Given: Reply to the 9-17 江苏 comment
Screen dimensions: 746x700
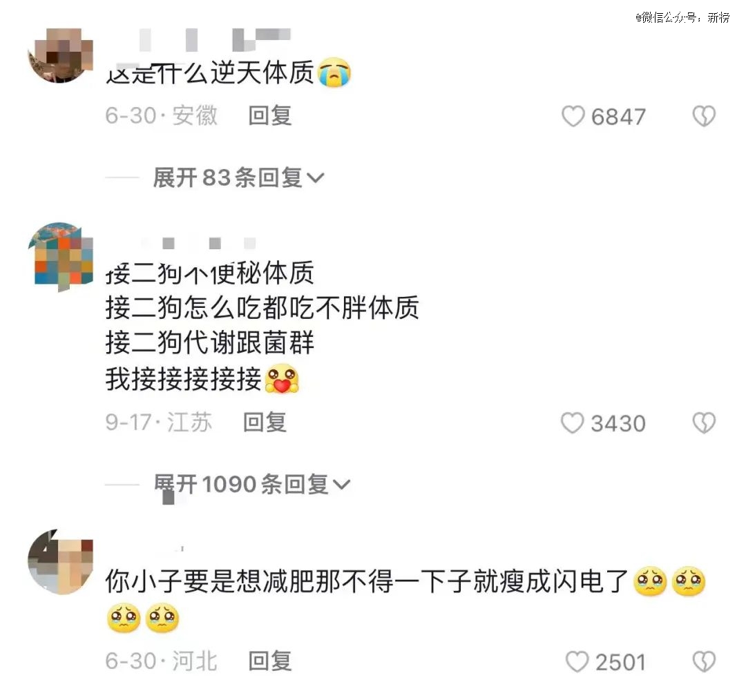Looking at the screenshot, I should 265,422.
